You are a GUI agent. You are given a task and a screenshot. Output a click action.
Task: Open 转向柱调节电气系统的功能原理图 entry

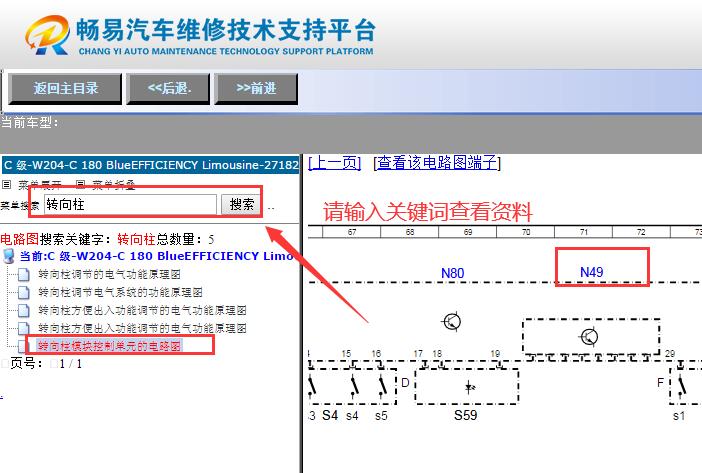pos(120,292)
